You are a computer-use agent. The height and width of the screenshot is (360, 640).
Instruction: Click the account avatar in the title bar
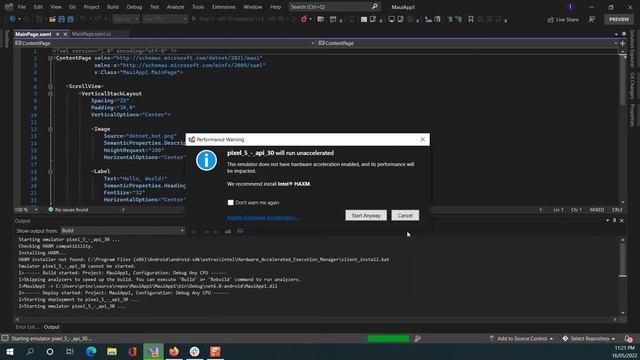pos(570,7)
